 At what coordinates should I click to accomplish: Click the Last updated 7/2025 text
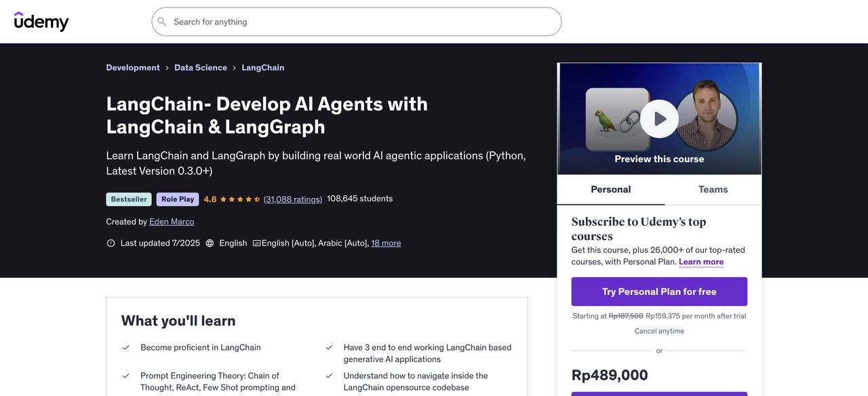(x=160, y=243)
